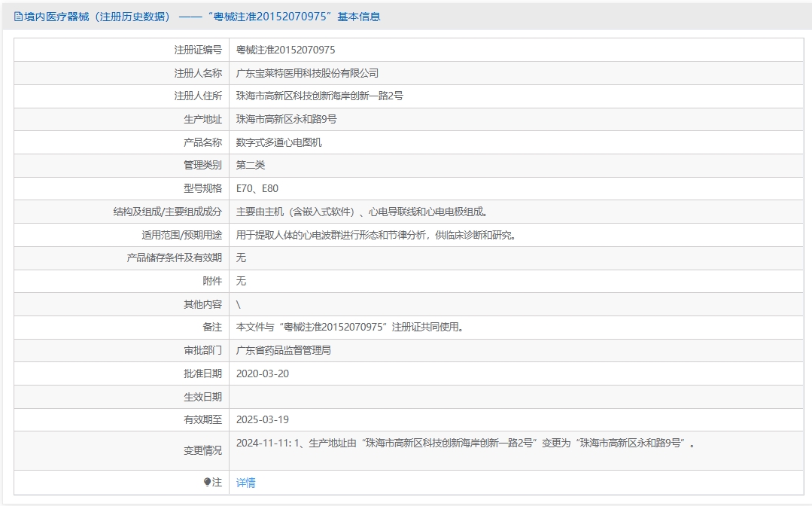812x506 pixels.
Task: Select the 有效期至 label
Action: [x=202, y=420]
